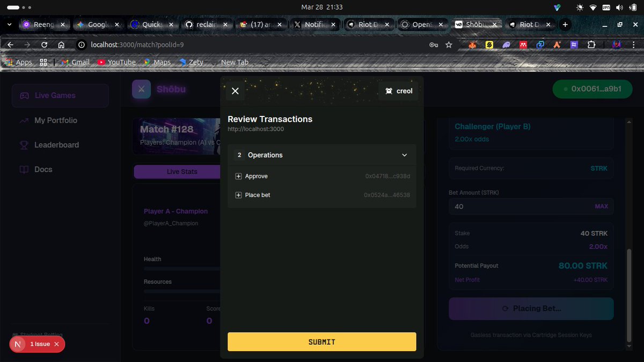Image resolution: width=644 pixels, height=362 pixels.
Task: Open the Zety bookmark
Action: point(191,62)
